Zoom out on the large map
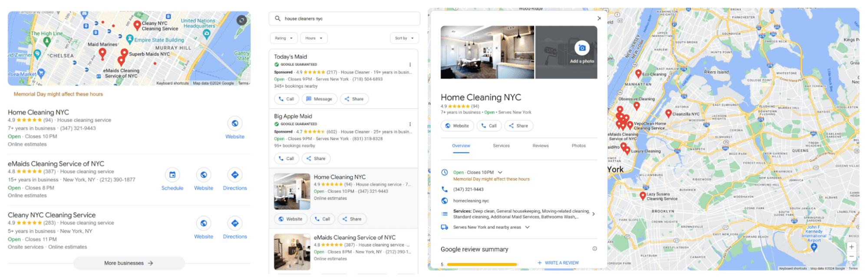 [851, 256]
